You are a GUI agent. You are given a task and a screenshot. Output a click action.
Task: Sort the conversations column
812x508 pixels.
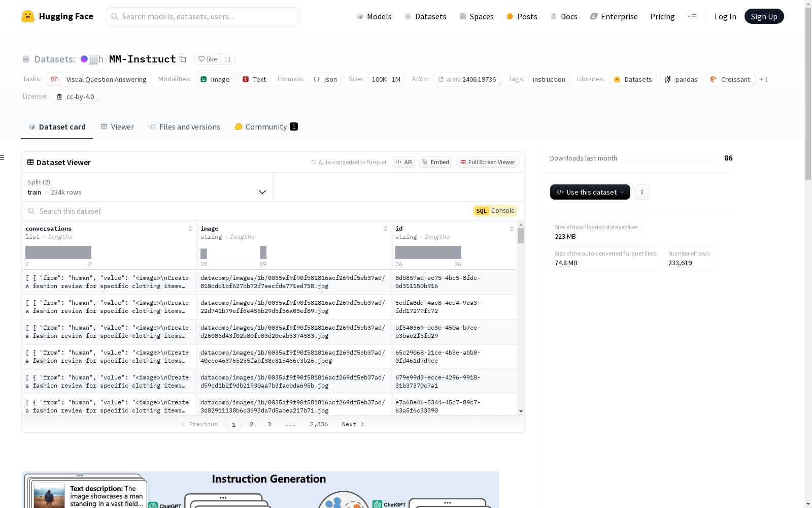click(x=190, y=229)
